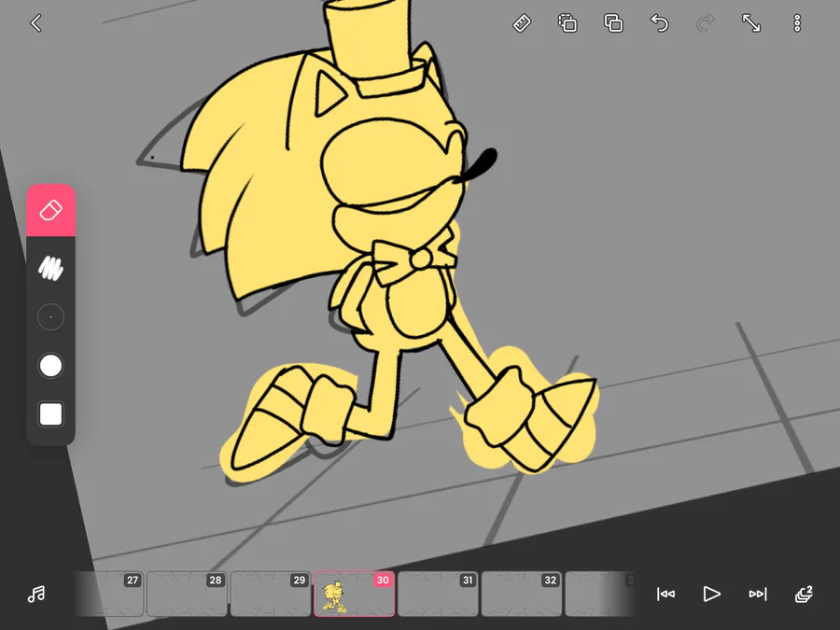Play the animation
The height and width of the screenshot is (630, 840).
tap(711, 595)
